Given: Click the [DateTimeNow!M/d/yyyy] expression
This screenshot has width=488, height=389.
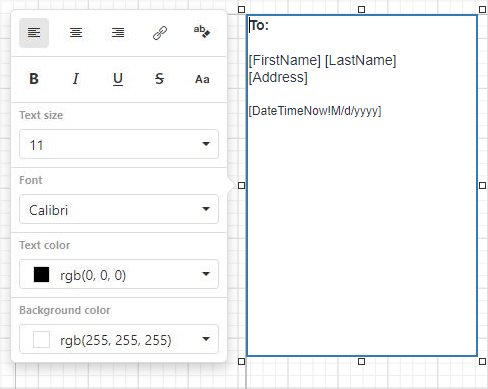Looking at the screenshot, I should (x=315, y=111).
